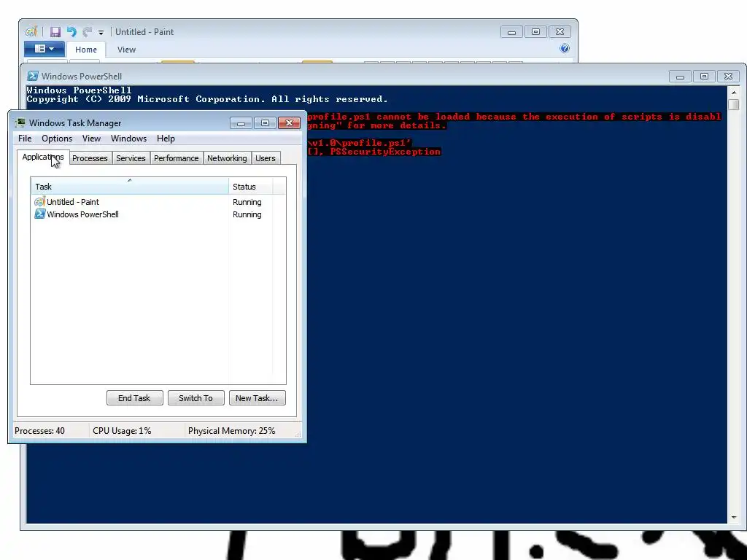Click the blue Help icon in Paint
Screen dimensions: 747x560
(x=565, y=48)
